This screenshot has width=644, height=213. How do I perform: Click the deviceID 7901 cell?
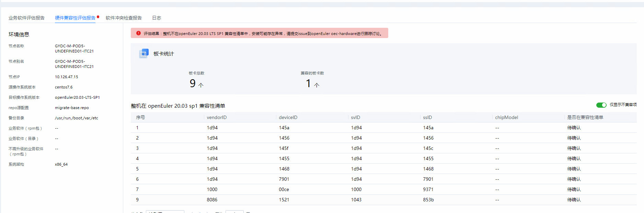pyautogui.click(x=284, y=179)
